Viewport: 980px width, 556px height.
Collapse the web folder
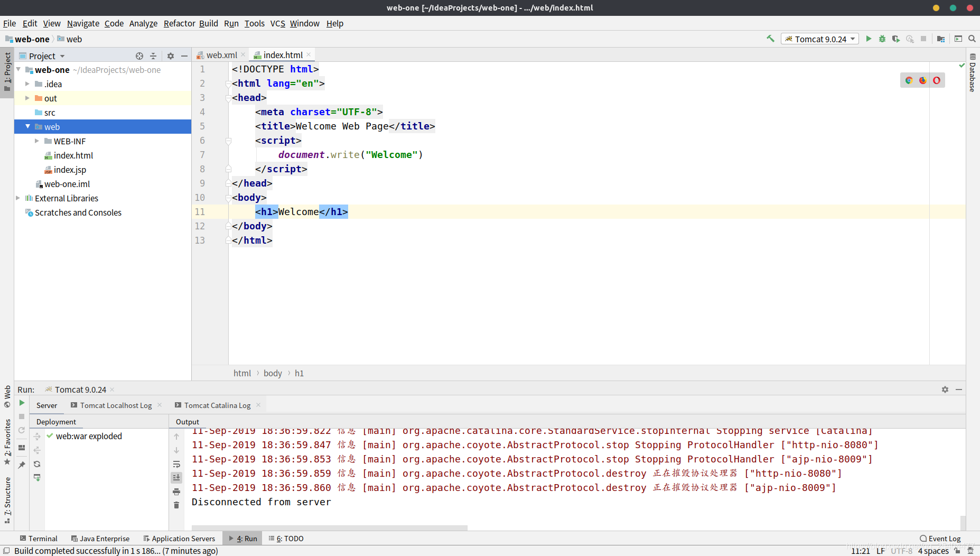(x=27, y=126)
